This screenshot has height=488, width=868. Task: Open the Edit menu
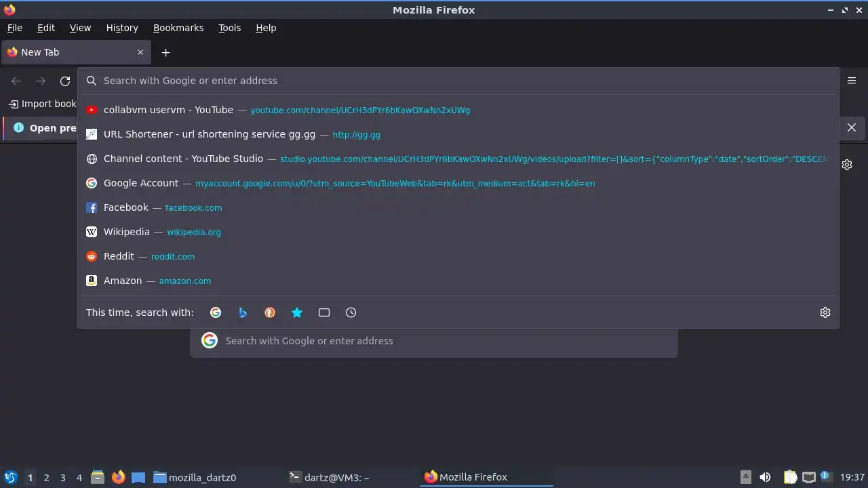(x=46, y=28)
